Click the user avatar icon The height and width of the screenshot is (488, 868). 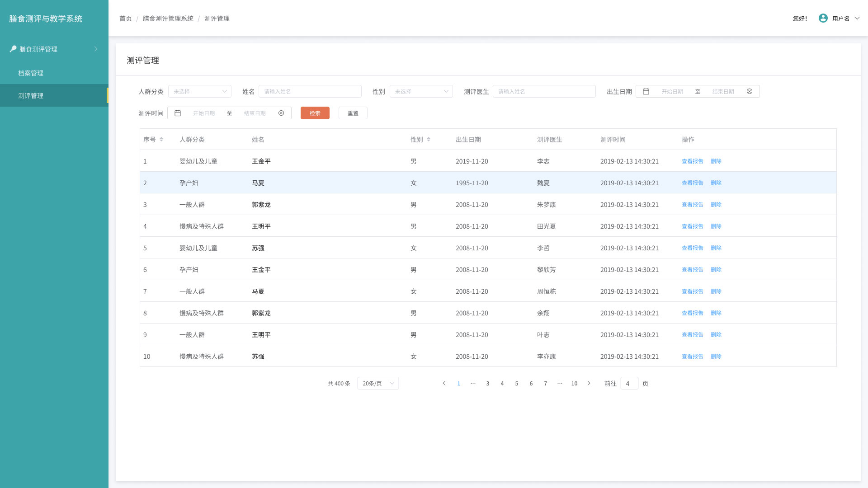point(823,18)
